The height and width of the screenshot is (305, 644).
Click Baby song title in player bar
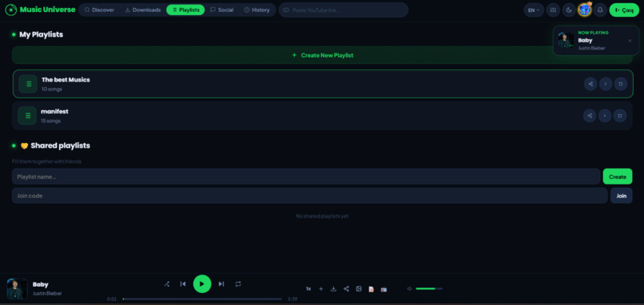41,284
